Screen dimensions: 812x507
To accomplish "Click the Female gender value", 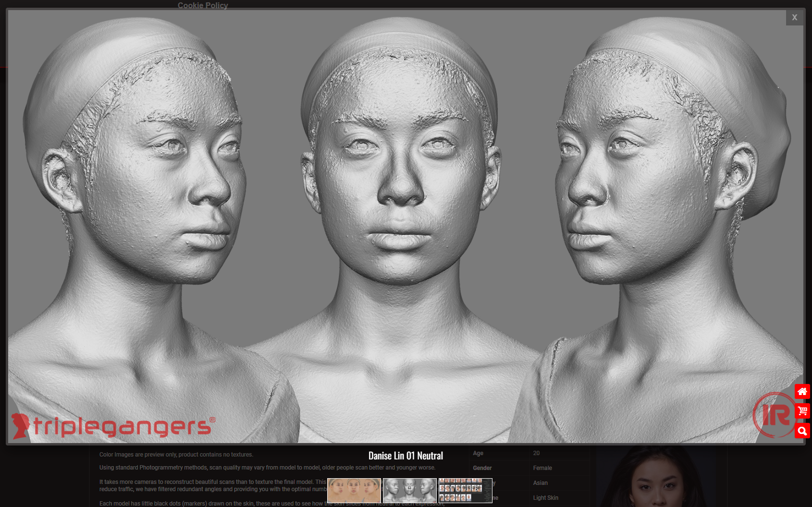I will (x=542, y=468).
